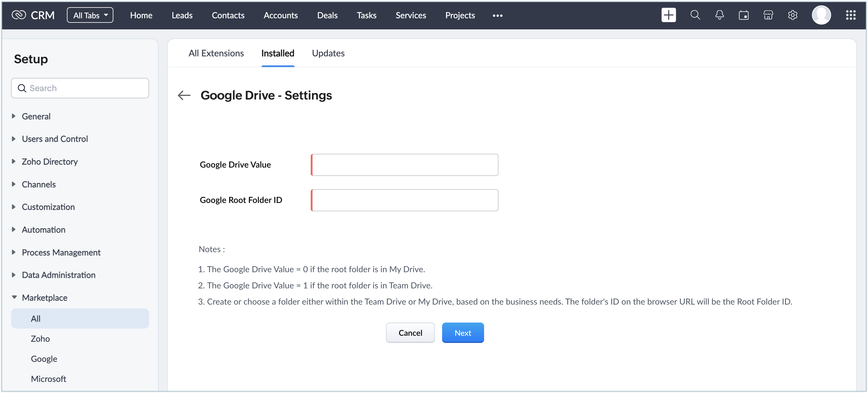Switch to the All Extensions tab
The width and height of the screenshot is (868, 393).
coord(216,53)
